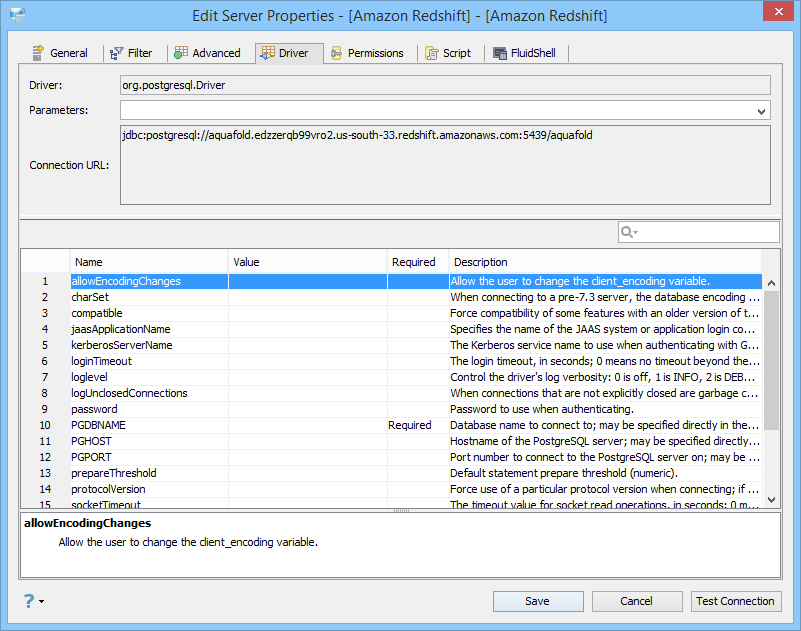Click the description of PGHOST

coord(605,441)
